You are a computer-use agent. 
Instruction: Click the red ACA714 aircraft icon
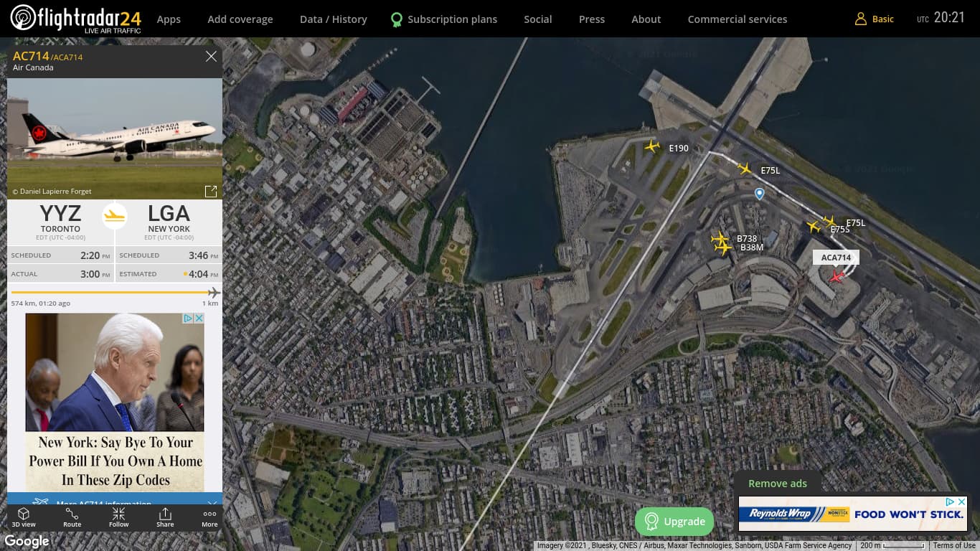click(837, 276)
